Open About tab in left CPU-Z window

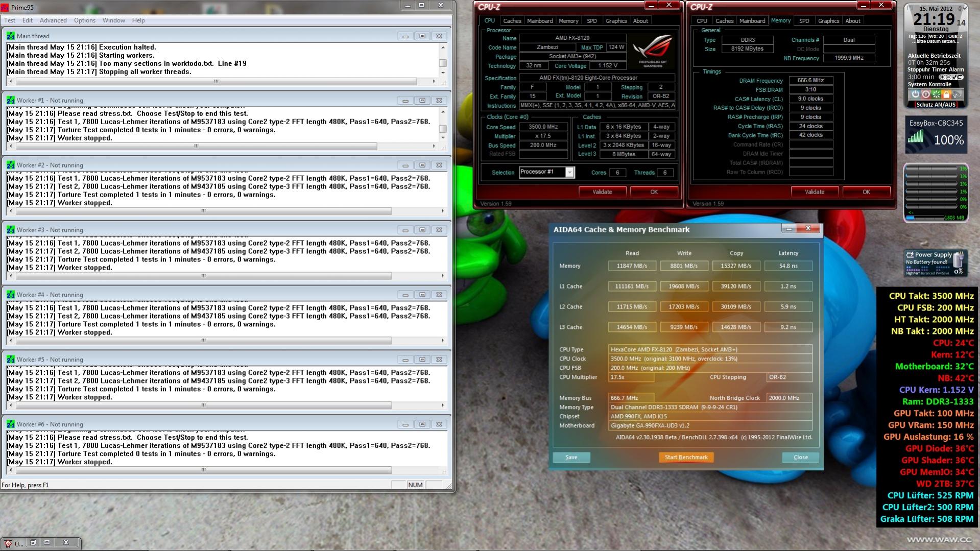coord(640,21)
